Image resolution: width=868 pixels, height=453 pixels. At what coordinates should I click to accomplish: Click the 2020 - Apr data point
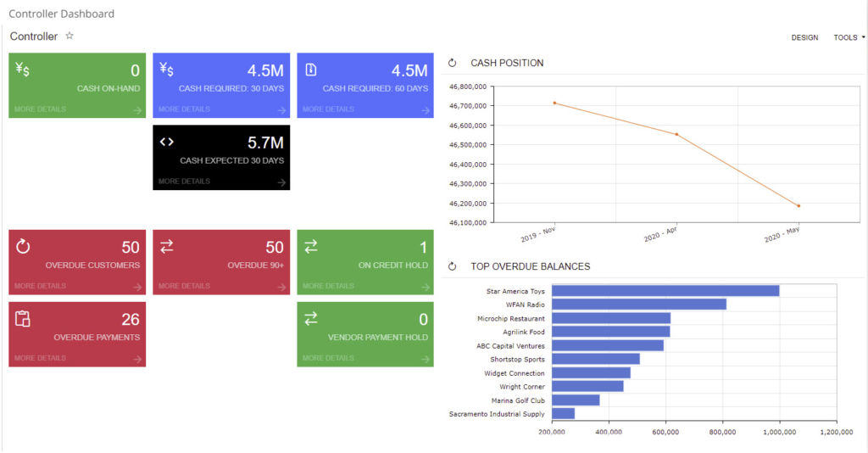676,134
